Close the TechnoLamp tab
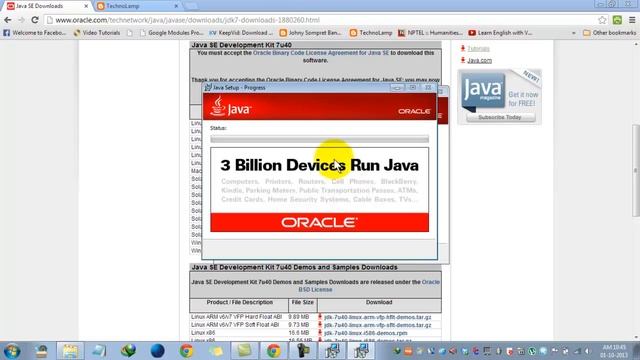Viewport: 640px width, 360px height. pyautogui.click(x=176, y=6)
